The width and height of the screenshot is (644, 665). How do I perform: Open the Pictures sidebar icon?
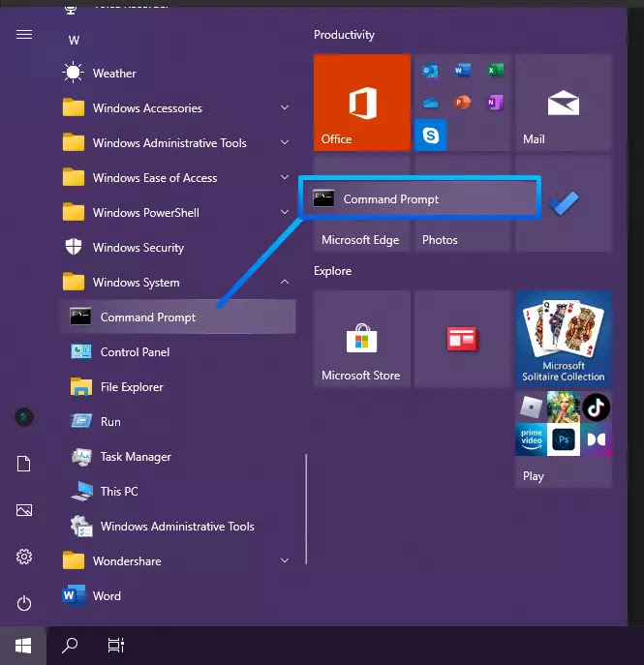(x=24, y=510)
